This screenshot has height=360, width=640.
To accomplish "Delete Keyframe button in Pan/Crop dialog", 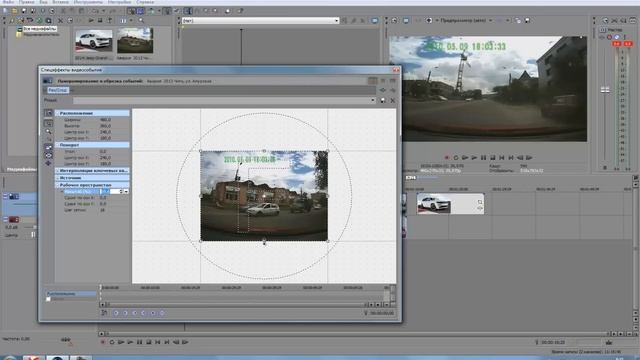I will coord(162,313).
